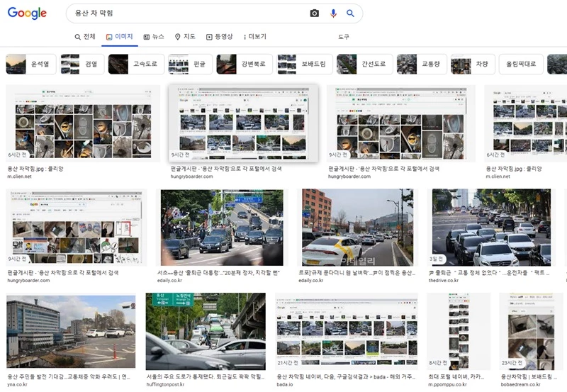The image size is (567, 392).
Task: Open the 도구 (Tools) filter options
Action: coord(344,37)
